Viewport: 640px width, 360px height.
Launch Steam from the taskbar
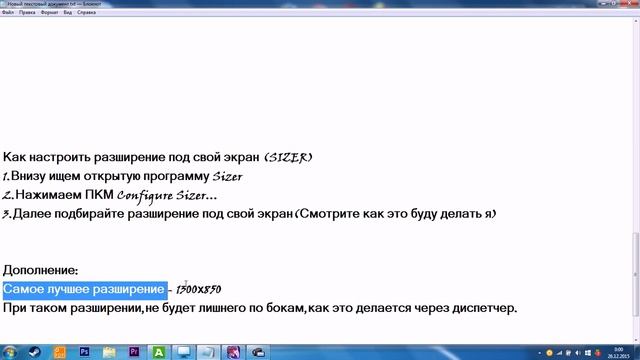(35, 352)
